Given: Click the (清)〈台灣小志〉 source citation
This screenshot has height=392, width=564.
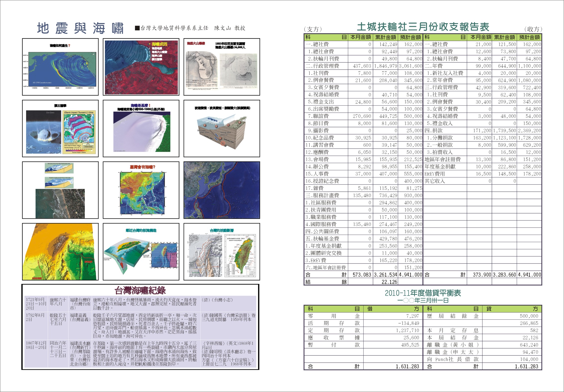Looking at the screenshot, I should 217,300.
